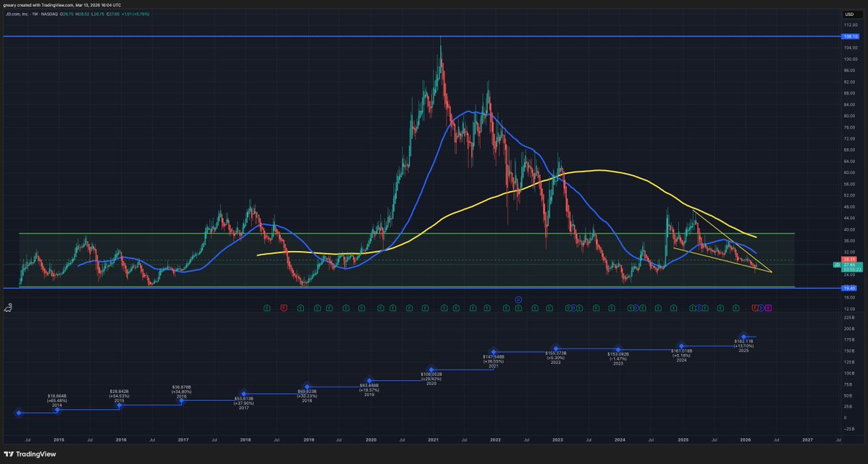Click the red 28.35 price label
Screen dimensions: 868x464
click(x=849, y=259)
